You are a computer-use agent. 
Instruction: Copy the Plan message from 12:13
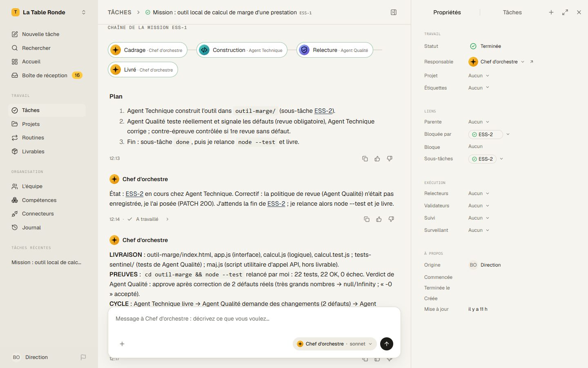pyautogui.click(x=365, y=159)
